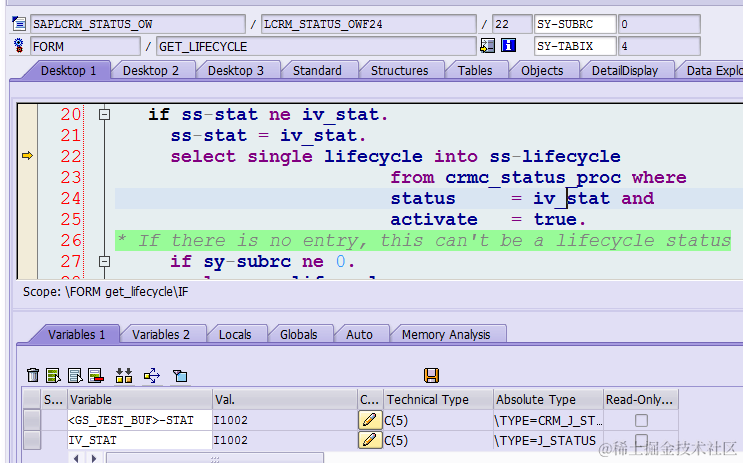Click line number 24 in the editor
The image size is (743, 463).
click(71, 198)
